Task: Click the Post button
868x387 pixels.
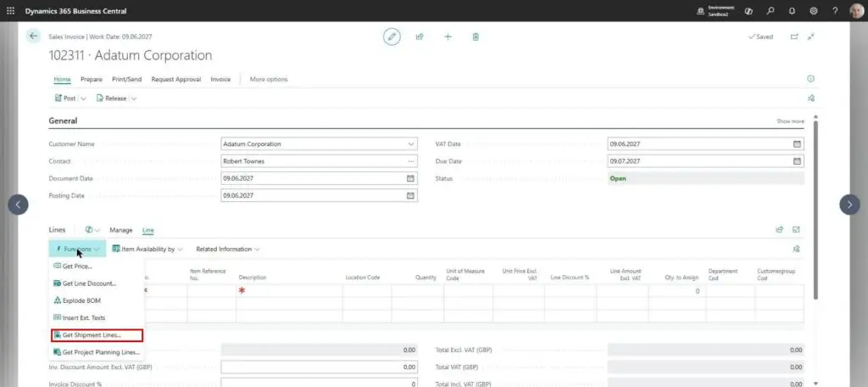Action: 66,98
